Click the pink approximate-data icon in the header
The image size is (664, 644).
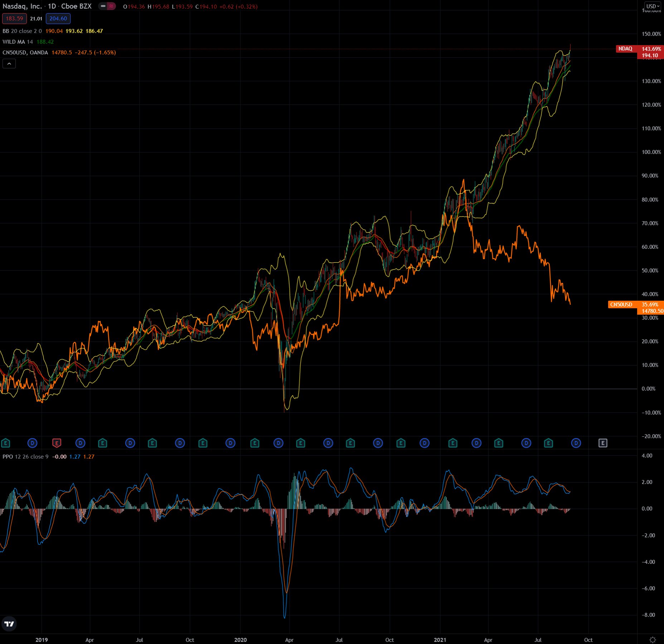(111, 6)
